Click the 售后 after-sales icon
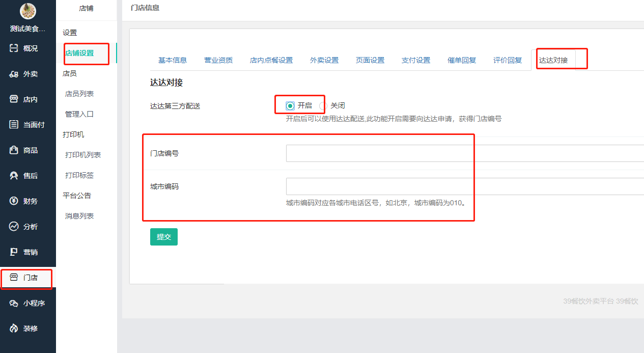Viewport: 644px width, 353px height. click(x=14, y=176)
